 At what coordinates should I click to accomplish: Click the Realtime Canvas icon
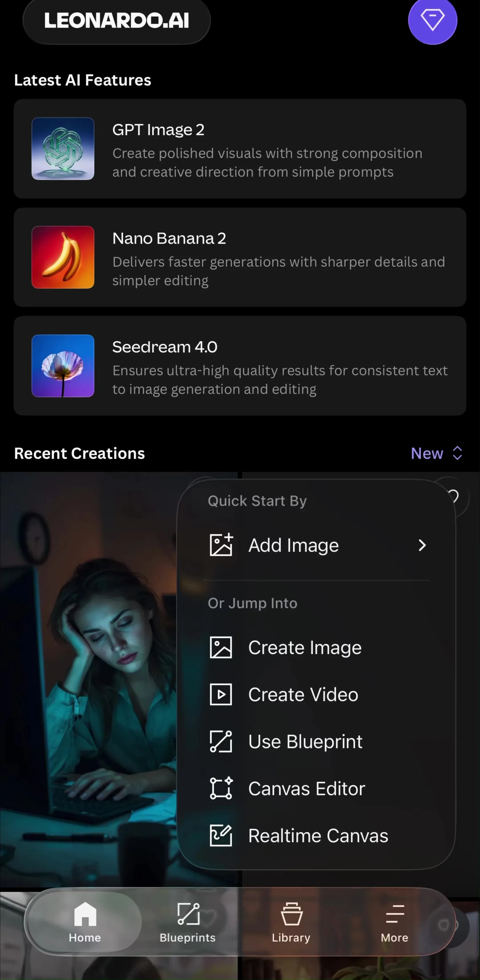click(x=221, y=835)
